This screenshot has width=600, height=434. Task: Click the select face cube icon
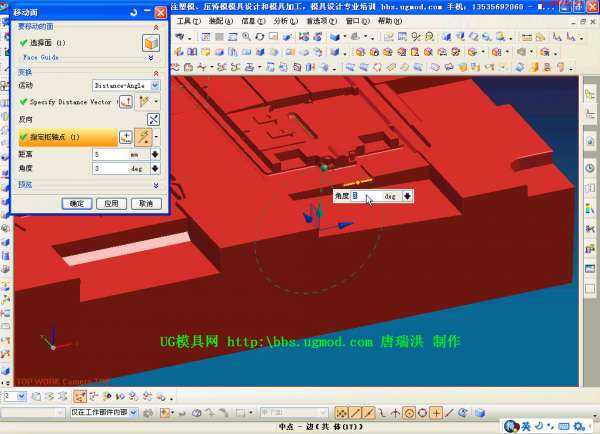(150, 44)
